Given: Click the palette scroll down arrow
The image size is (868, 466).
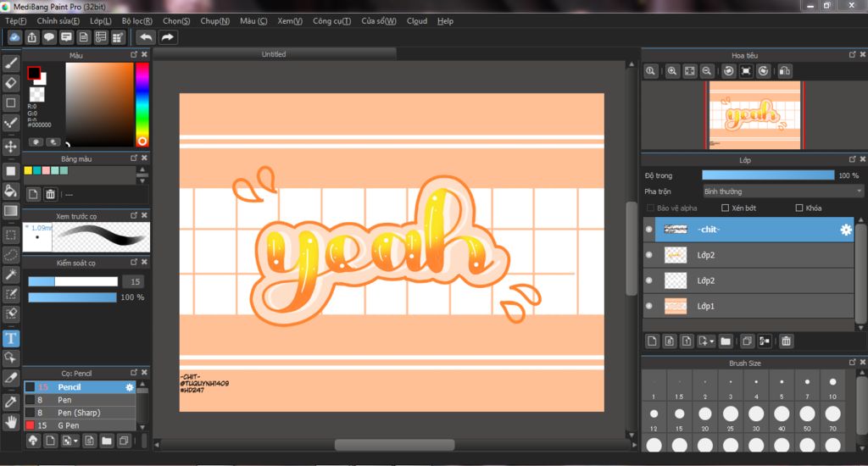Looking at the screenshot, I should coord(142,181).
